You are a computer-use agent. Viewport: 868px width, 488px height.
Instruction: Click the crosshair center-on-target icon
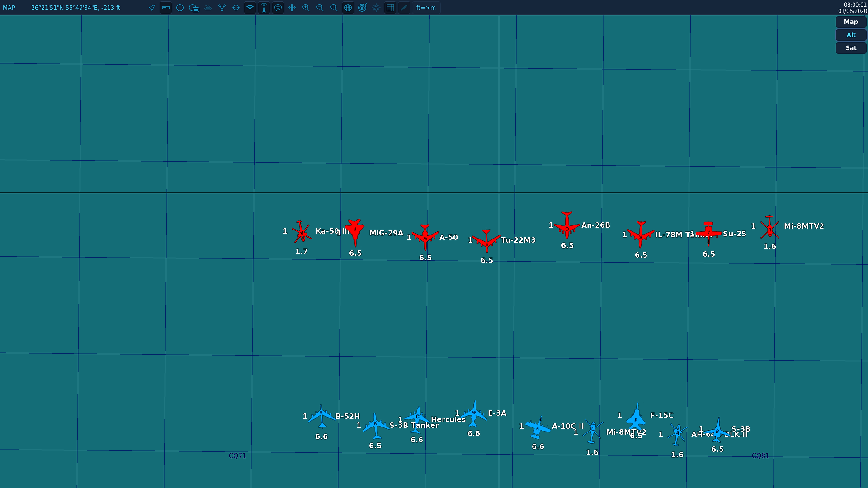(236, 8)
